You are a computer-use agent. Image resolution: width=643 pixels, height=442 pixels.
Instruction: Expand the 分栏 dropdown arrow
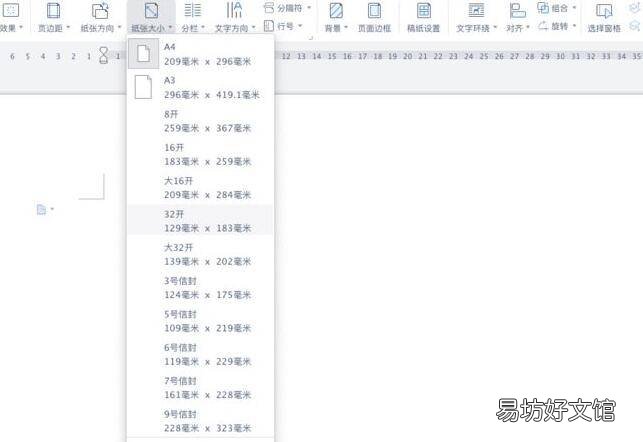203,27
